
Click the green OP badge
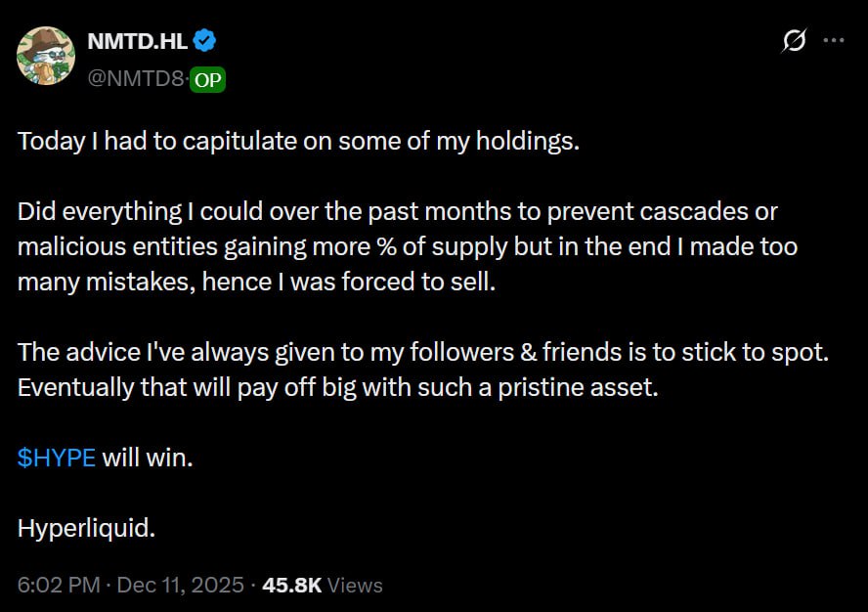(x=207, y=80)
